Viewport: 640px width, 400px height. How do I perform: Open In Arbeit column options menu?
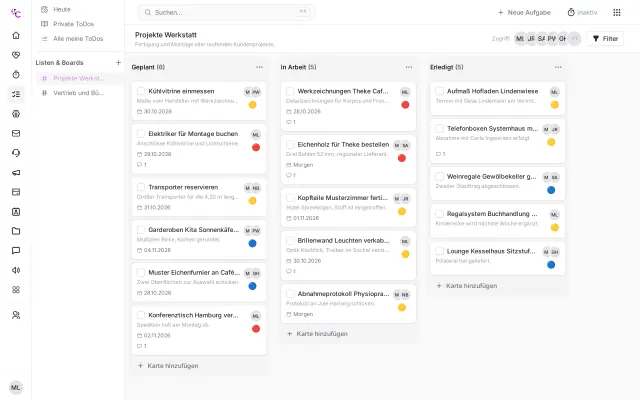tap(409, 67)
